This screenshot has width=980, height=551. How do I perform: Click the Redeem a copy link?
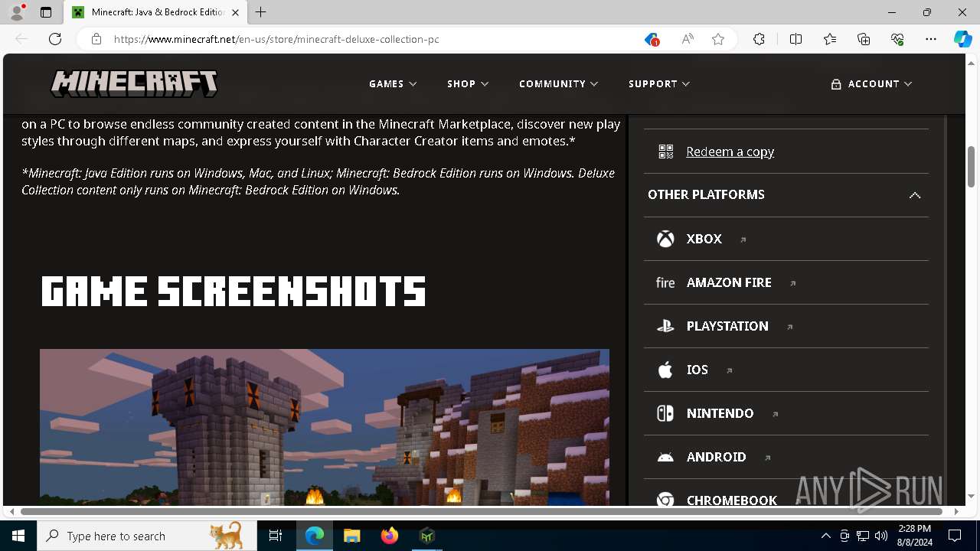[730, 152]
